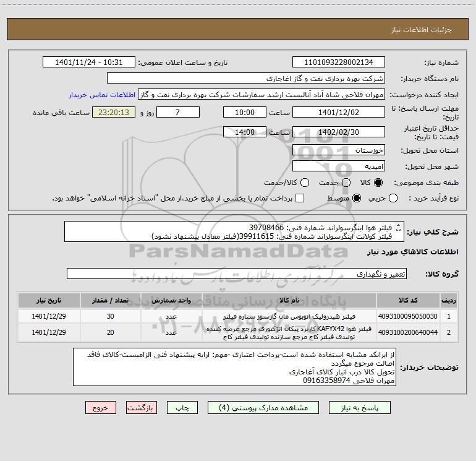Open مشاهده مدارک پیوستی (4) attachments

coord(263,408)
